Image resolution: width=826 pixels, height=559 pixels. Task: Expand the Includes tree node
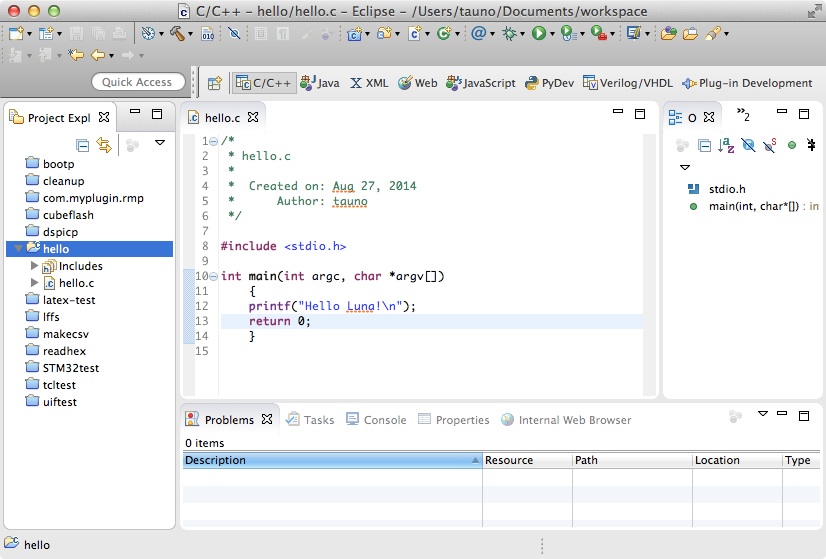pyautogui.click(x=35, y=266)
